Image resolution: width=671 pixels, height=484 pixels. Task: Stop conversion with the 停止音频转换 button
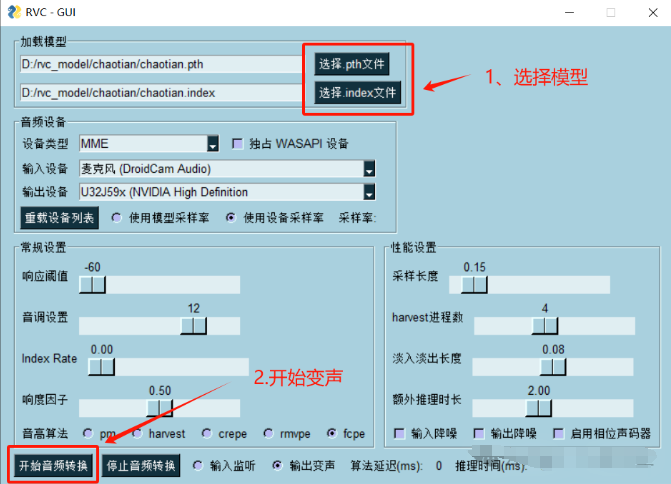[141, 465]
